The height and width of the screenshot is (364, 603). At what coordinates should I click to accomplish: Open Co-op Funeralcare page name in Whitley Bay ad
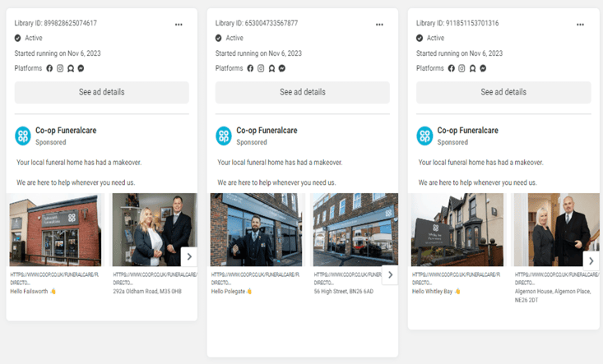tap(467, 131)
